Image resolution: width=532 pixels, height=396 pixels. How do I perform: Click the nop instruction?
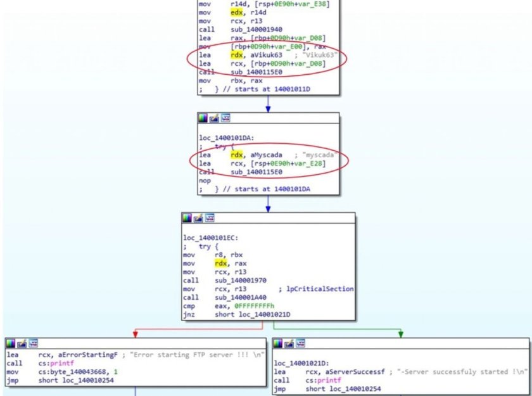pyautogui.click(x=205, y=181)
